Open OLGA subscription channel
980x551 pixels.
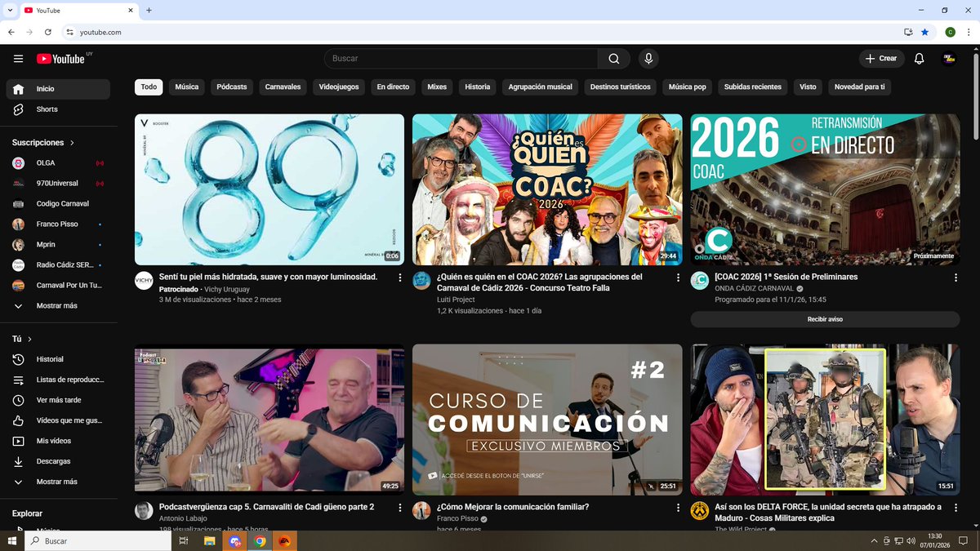pyautogui.click(x=58, y=162)
